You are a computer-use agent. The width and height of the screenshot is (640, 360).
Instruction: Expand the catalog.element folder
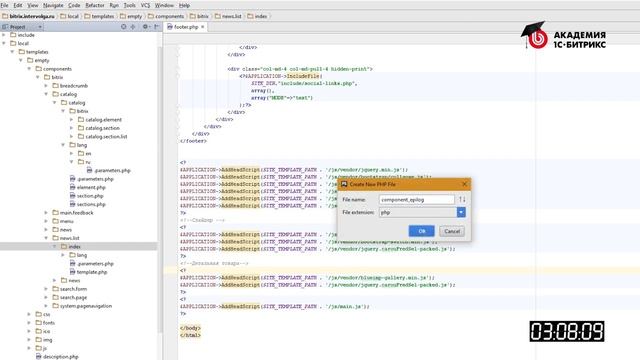coord(71,120)
